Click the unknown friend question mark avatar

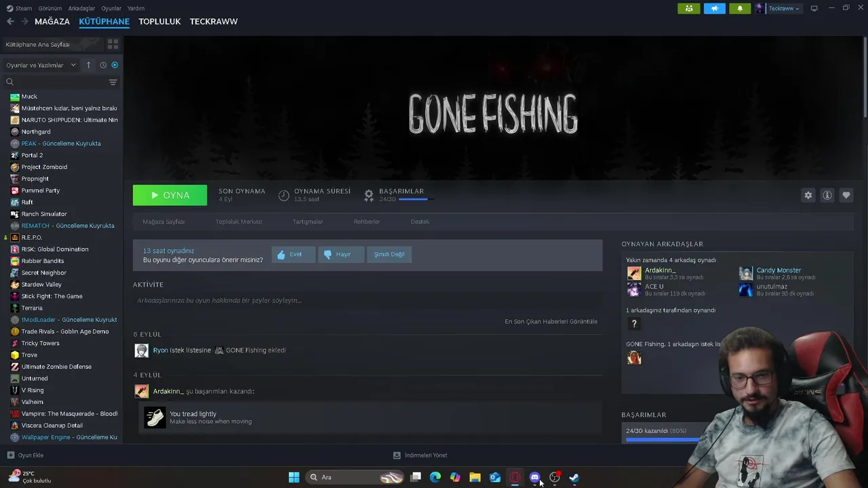634,324
